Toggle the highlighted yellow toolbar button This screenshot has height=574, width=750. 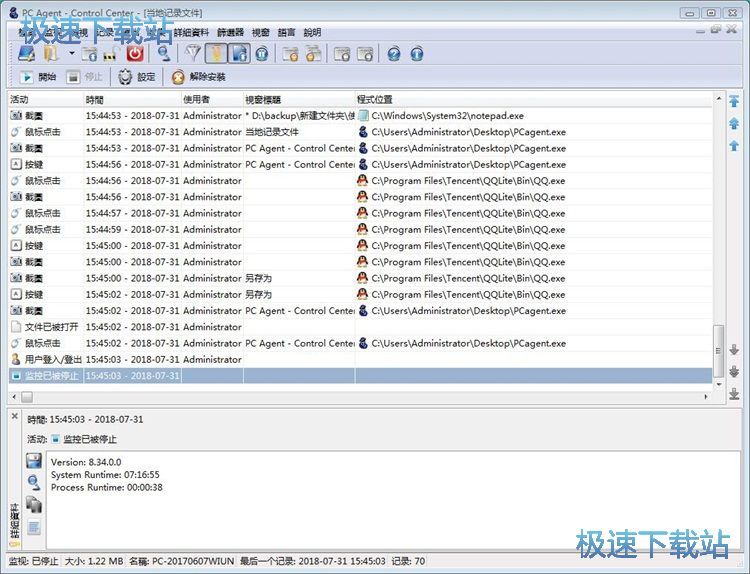click(x=216, y=54)
